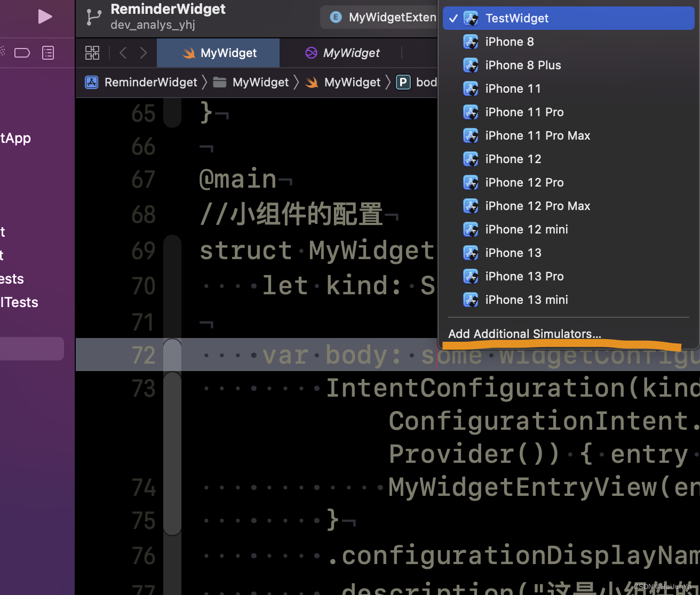Click the simulator icon beside iPhone 12 mini

pos(471,229)
